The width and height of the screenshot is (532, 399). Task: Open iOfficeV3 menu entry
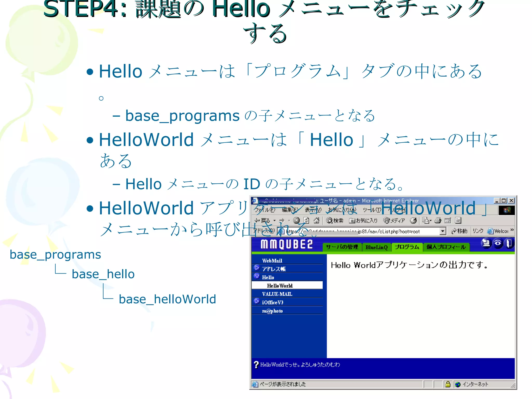point(272,302)
